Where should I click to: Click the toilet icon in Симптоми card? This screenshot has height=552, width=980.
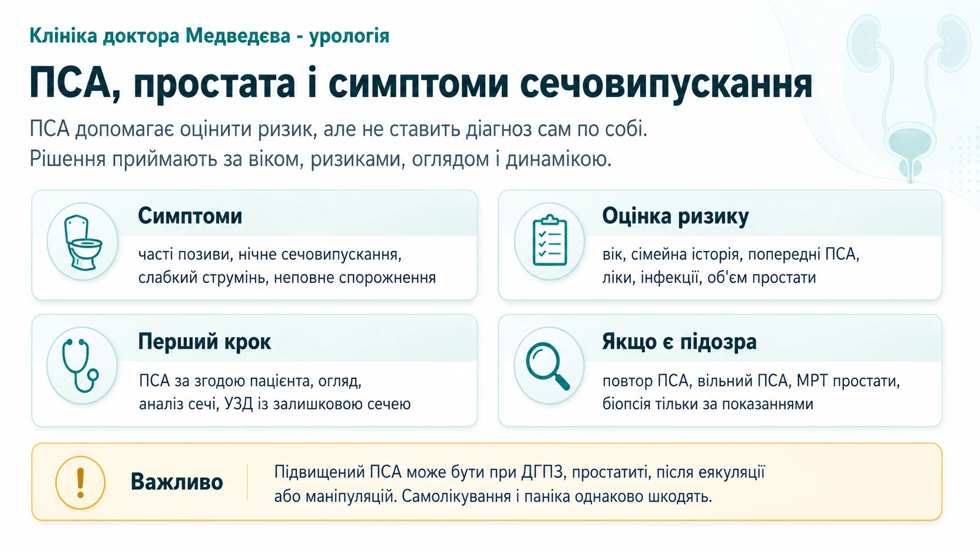(x=83, y=242)
